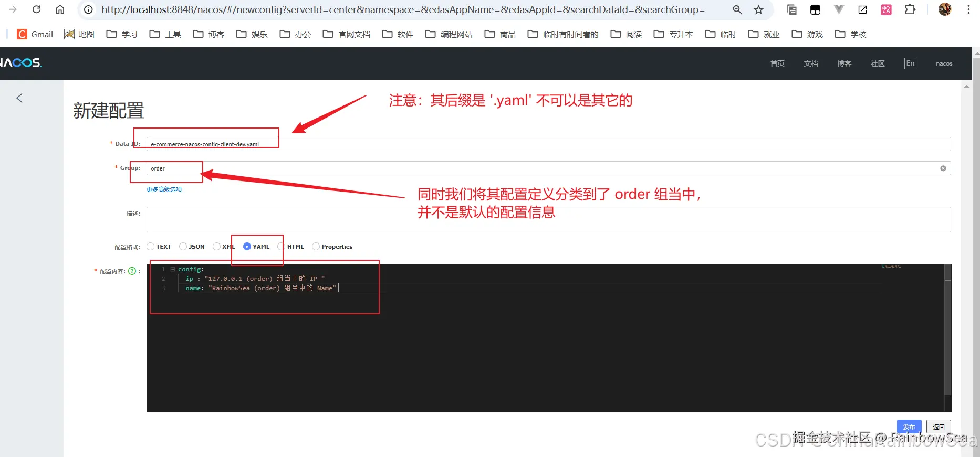Open the 学习 bookmark folder
The height and width of the screenshot is (457, 980).
[x=122, y=34]
